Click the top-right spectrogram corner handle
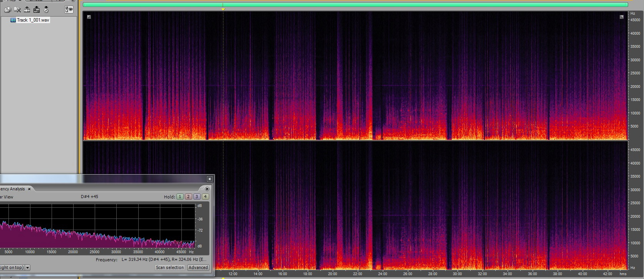644x279 pixels. pyautogui.click(x=621, y=17)
